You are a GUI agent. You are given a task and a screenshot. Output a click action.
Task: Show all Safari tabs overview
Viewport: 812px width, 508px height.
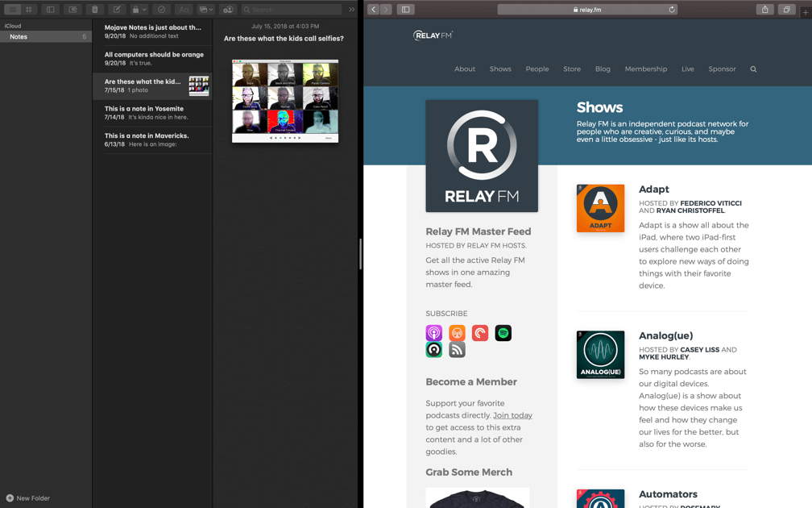[786, 10]
